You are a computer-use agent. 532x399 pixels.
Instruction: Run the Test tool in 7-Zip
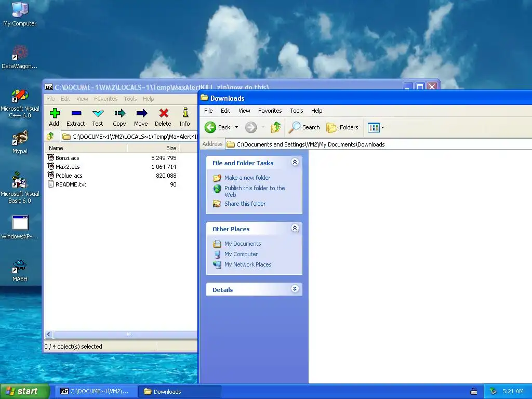pos(98,117)
